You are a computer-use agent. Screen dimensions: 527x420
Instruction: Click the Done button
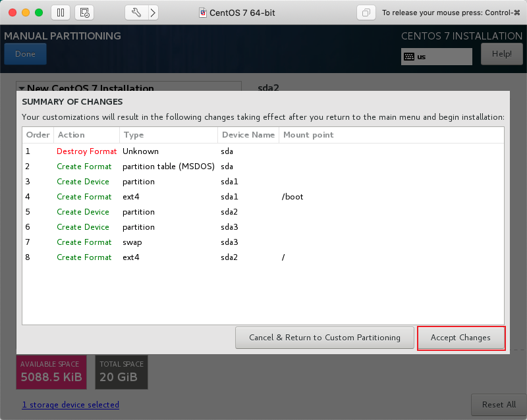pos(25,54)
